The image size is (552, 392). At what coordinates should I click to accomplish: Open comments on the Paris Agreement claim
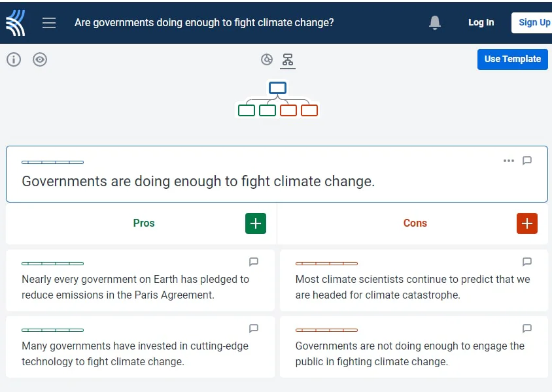click(254, 262)
